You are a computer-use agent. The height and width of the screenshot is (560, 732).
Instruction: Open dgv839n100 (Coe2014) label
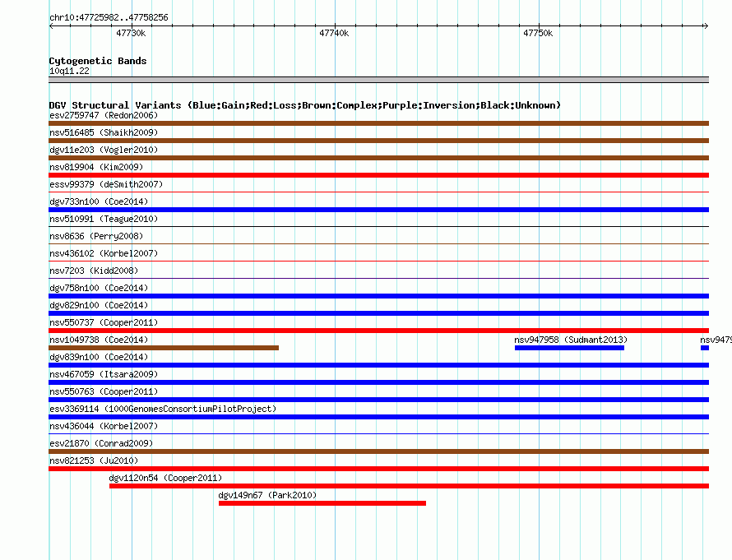click(99, 357)
